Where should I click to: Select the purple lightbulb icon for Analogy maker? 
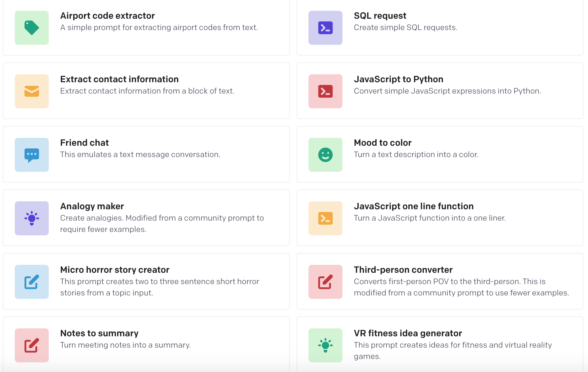click(32, 218)
